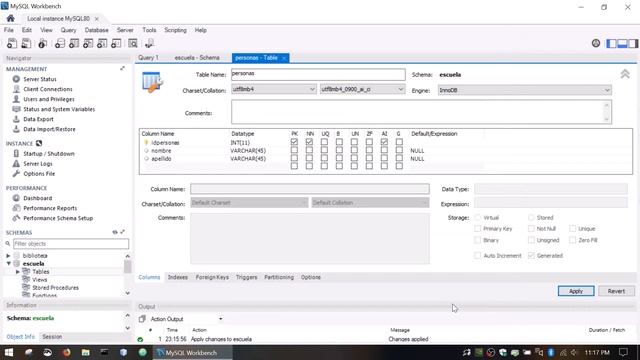Toggle PK checkbox for idpersonas

[x=294, y=142]
